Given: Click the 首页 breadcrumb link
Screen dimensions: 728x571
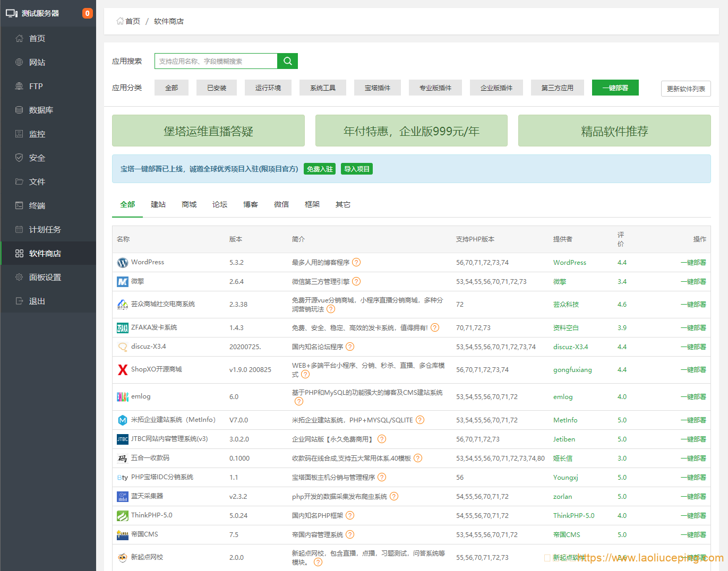Looking at the screenshot, I should point(133,21).
